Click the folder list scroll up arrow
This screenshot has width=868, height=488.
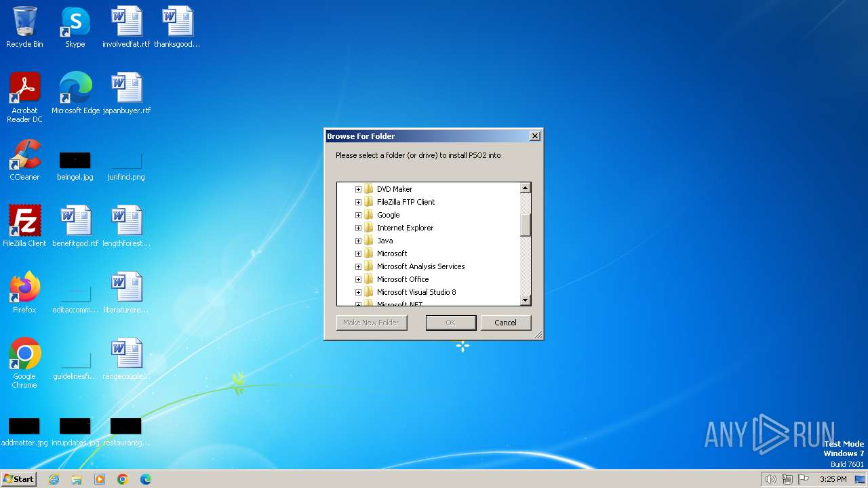tap(525, 188)
